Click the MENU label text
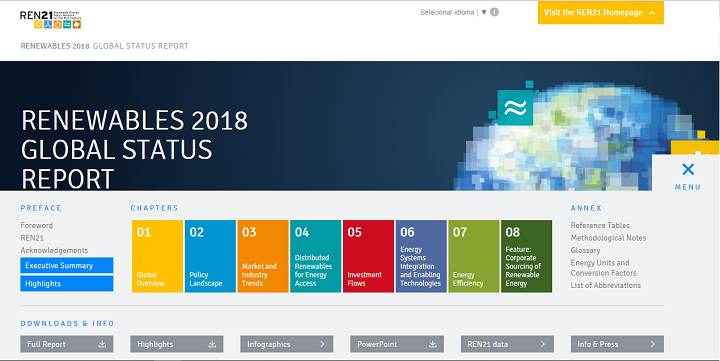720x361 pixels. 688,187
